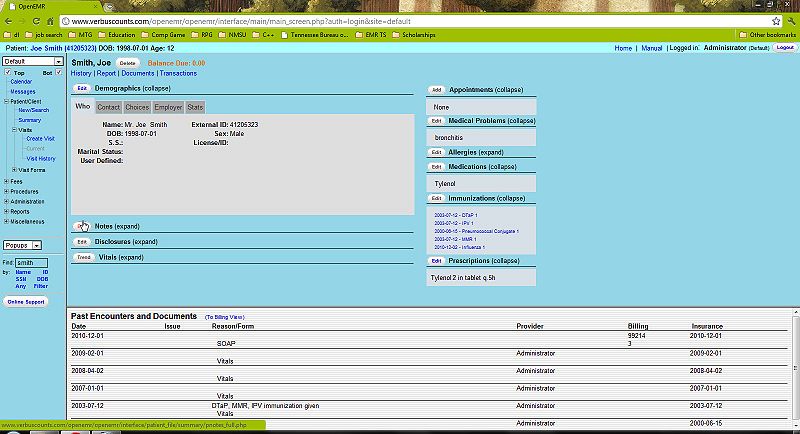Switch to the Employer tab
Screen dimensions: 800x434
click(x=168, y=107)
